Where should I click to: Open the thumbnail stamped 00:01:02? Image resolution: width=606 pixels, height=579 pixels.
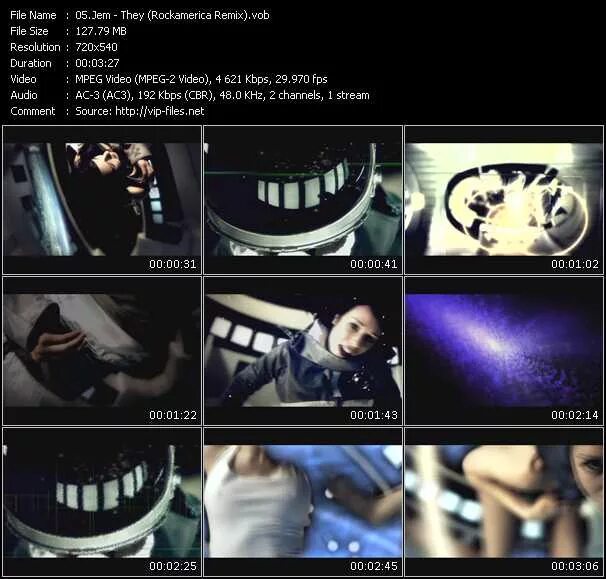click(504, 199)
